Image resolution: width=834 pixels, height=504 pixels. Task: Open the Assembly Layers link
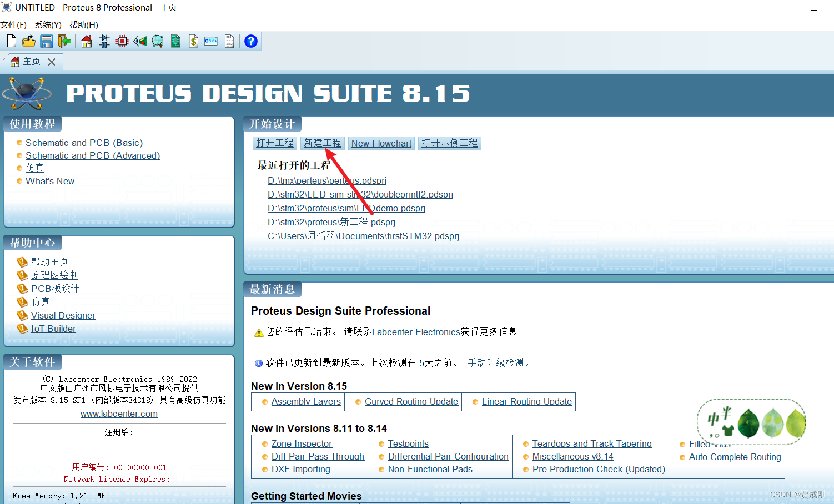click(x=306, y=401)
